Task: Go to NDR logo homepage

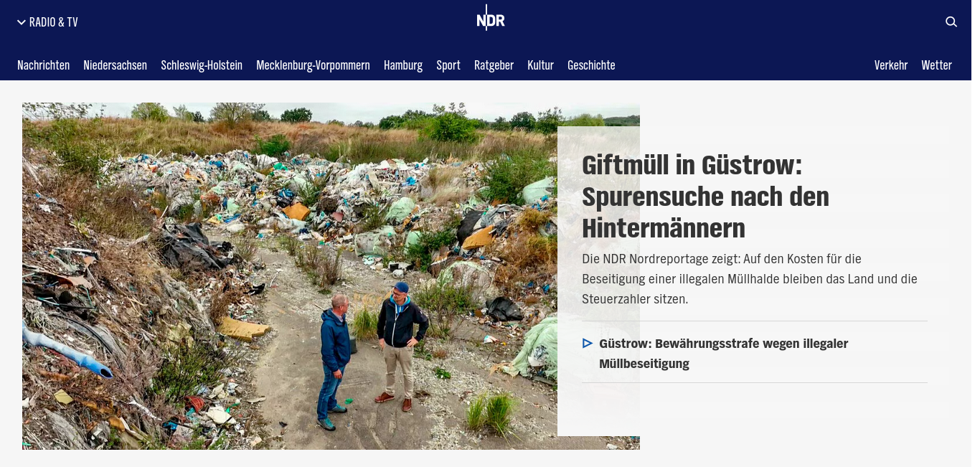Action: 491,19
